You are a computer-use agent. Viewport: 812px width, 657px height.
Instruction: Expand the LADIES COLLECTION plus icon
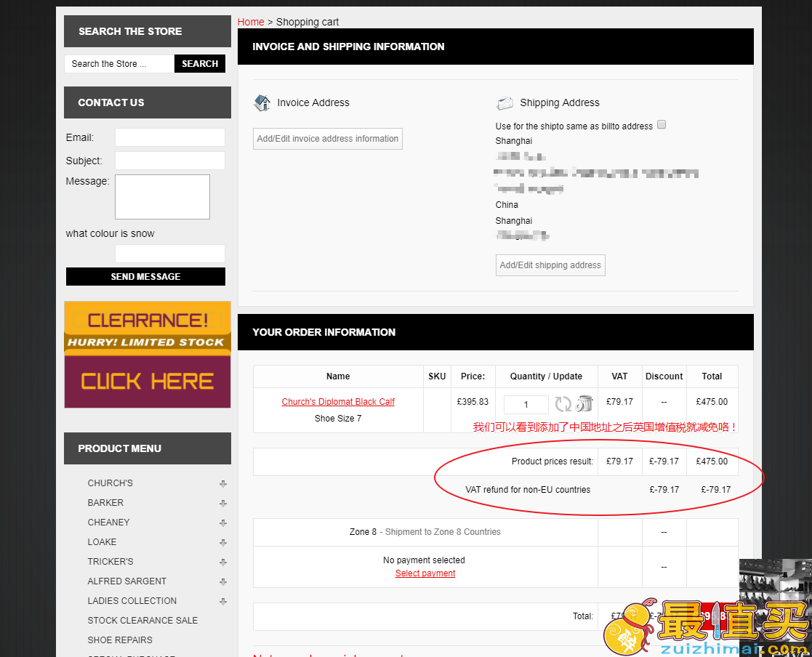pos(223,601)
